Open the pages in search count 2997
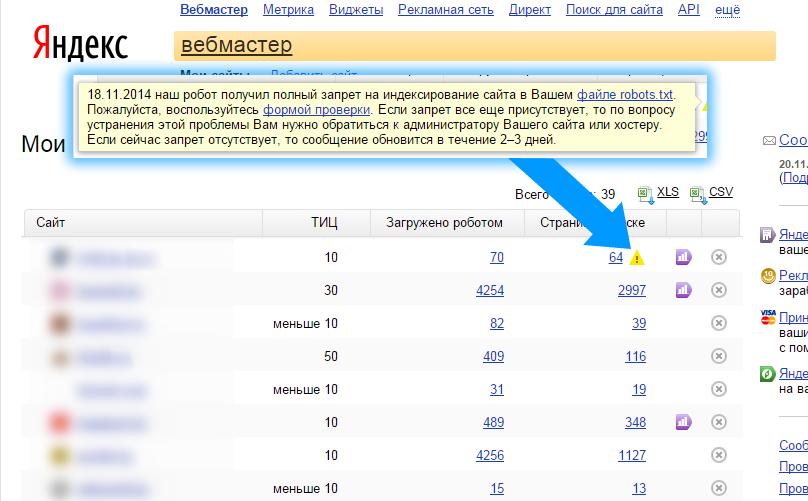This screenshot has height=501, width=808. pos(632,290)
